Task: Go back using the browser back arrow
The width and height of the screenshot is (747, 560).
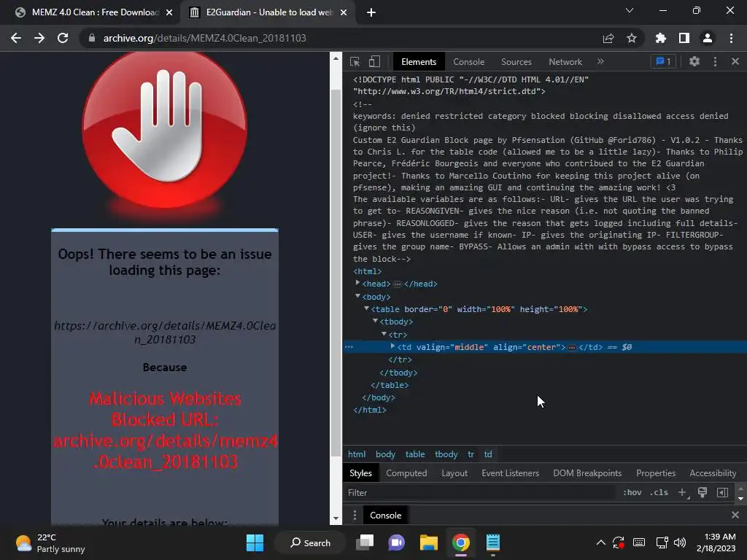Action: pos(16,38)
